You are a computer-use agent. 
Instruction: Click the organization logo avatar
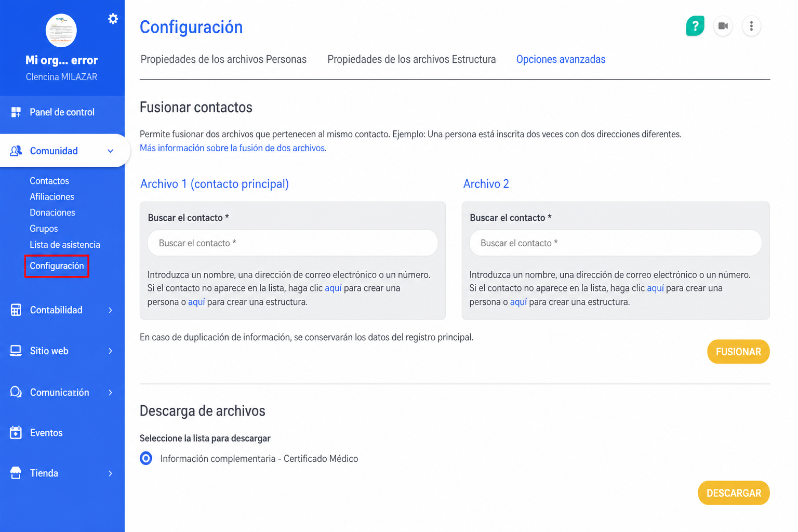[61, 30]
